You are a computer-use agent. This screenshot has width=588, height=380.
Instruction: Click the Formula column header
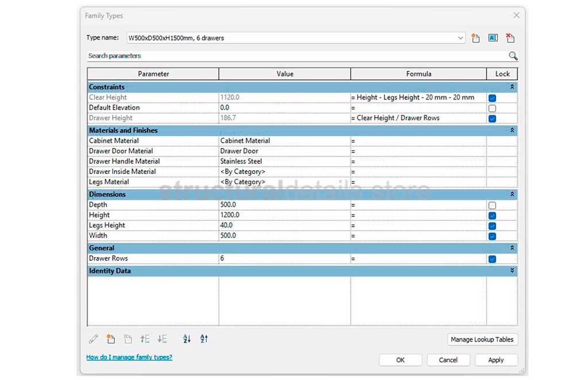coord(419,74)
